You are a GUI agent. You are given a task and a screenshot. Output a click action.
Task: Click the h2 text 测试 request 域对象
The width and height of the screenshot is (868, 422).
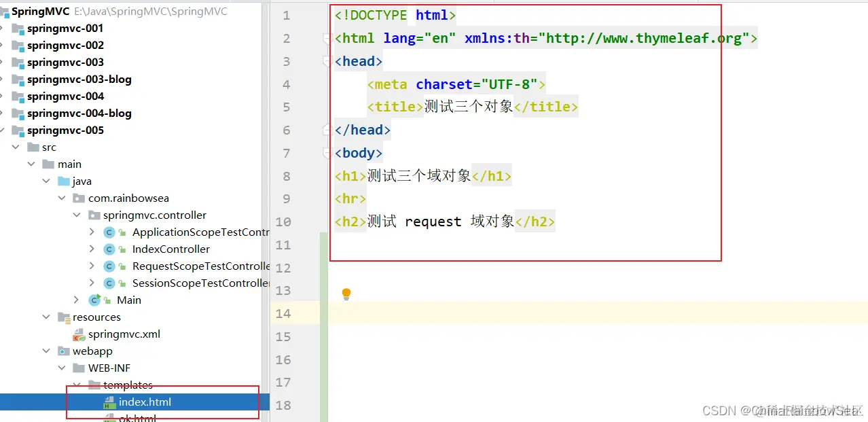441,222
